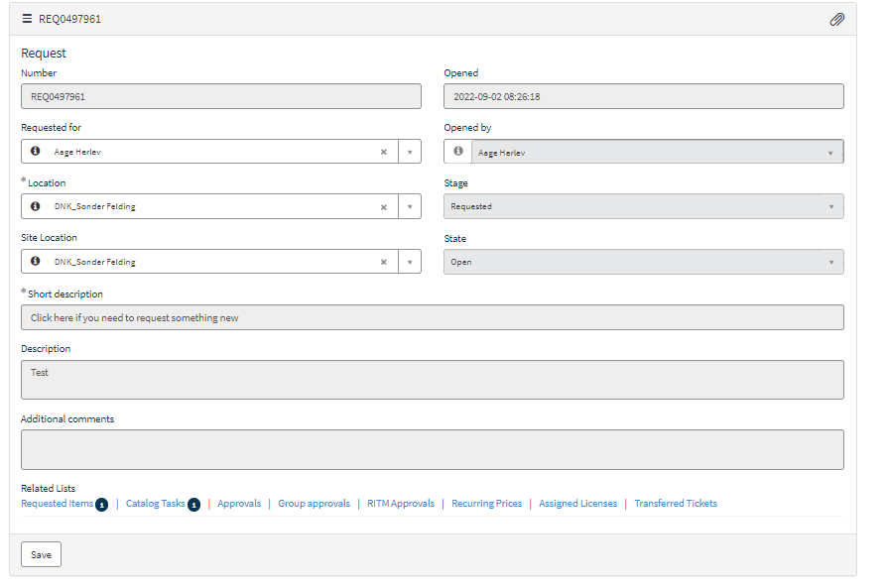The width and height of the screenshot is (887, 588).
Task: Clear the Requested for field value
Action: [384, 151]
